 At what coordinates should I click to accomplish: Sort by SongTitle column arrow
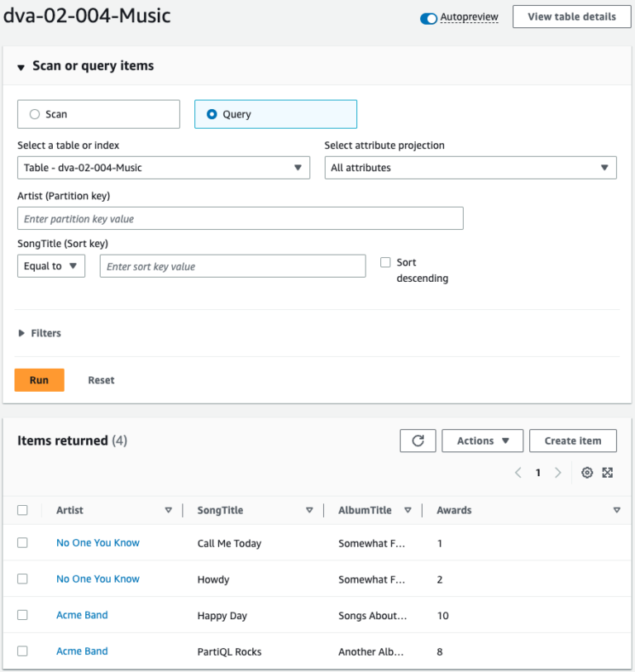[309, 510]
